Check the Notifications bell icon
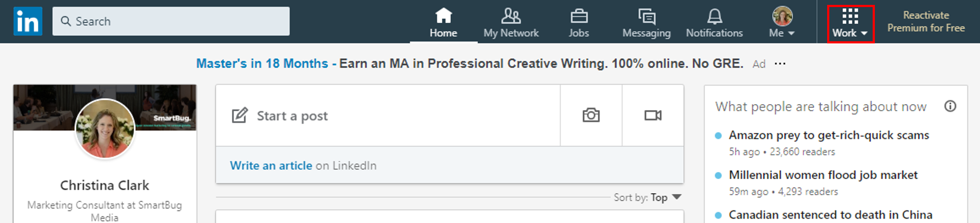 [x=715, y=16]
